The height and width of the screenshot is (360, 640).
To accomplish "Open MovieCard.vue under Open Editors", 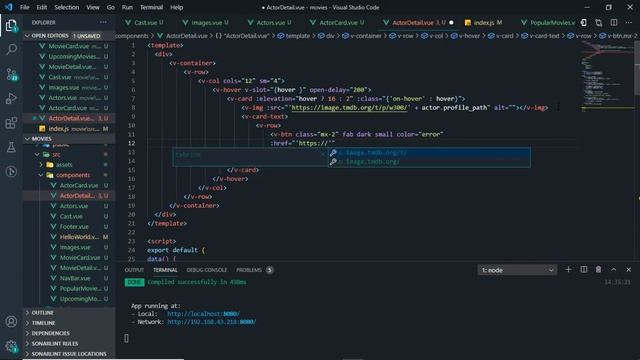I will point(69,46).
